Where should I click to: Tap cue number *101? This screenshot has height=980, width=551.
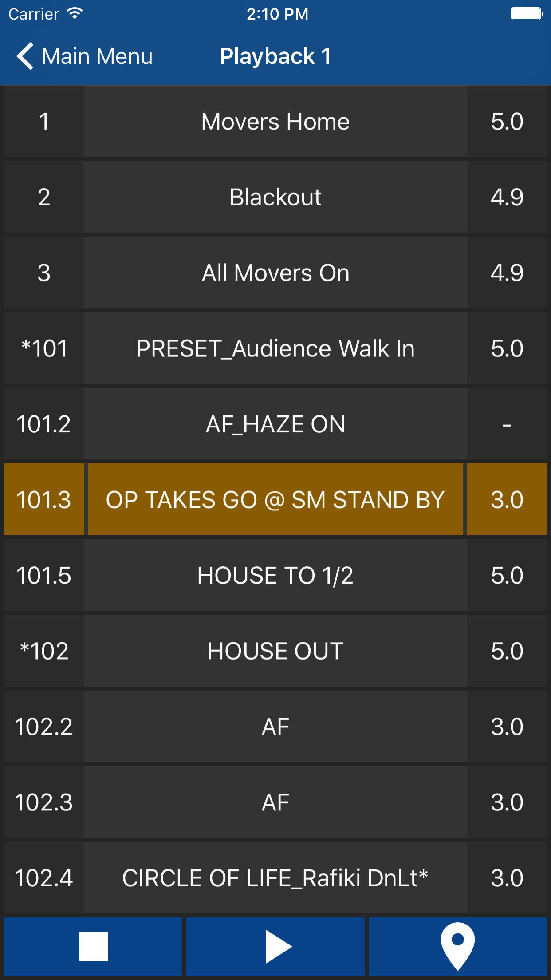pyautogui.click(x=43, y=348)
